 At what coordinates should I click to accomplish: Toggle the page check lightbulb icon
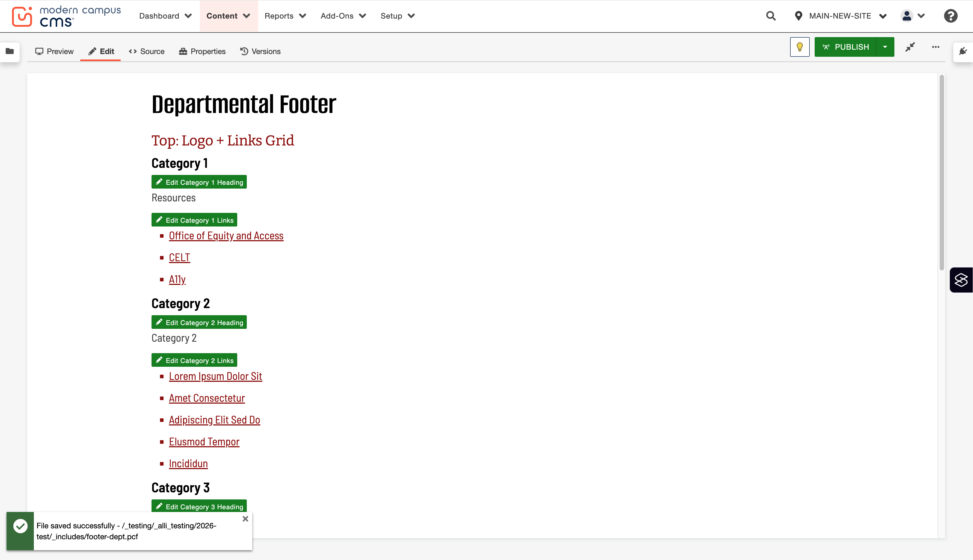click(x=799, y=47)
